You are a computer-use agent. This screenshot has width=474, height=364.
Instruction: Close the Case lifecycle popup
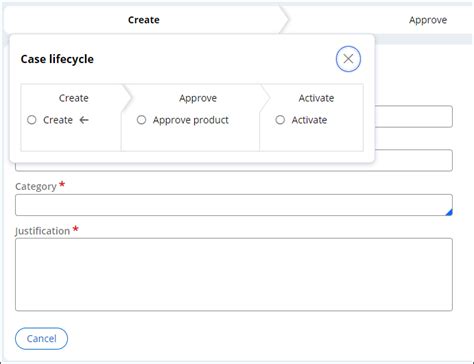[x=348, y=59]
